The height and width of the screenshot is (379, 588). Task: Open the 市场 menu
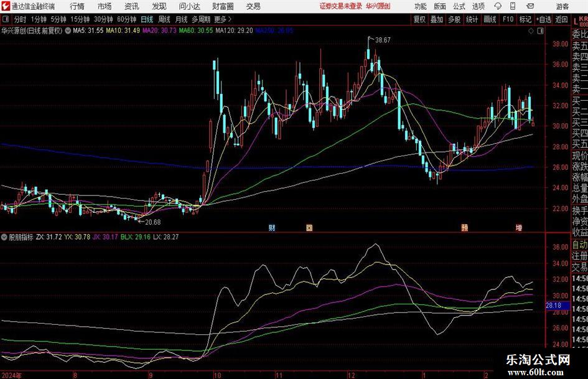pos(105,6)
